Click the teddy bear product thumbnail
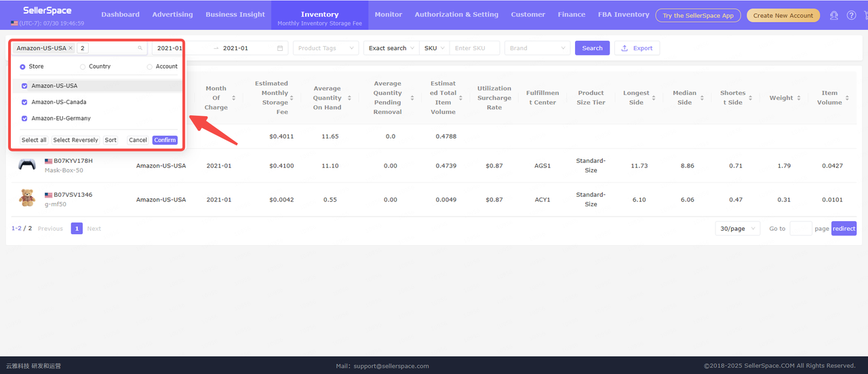Screen dimensions: 868x374 coord(27,198)
